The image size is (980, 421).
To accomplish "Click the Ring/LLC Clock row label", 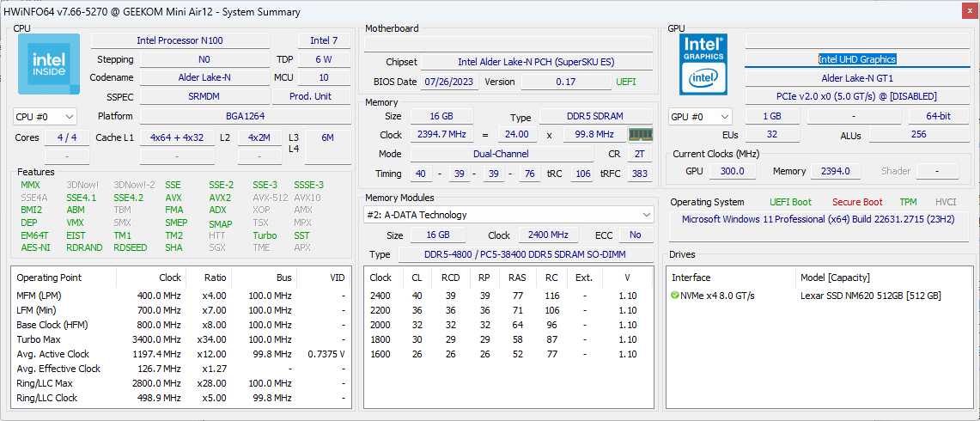I will click(x=47, y=398).
